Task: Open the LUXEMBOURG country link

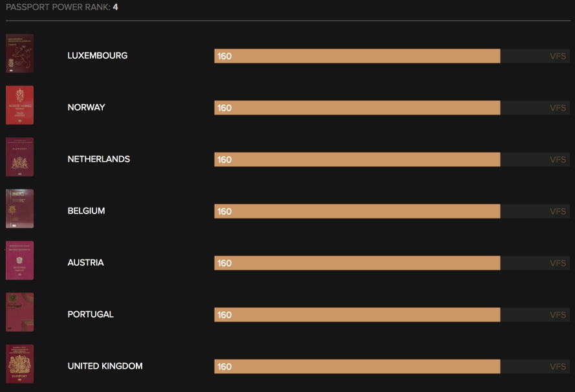Action: tap(98, 56)
